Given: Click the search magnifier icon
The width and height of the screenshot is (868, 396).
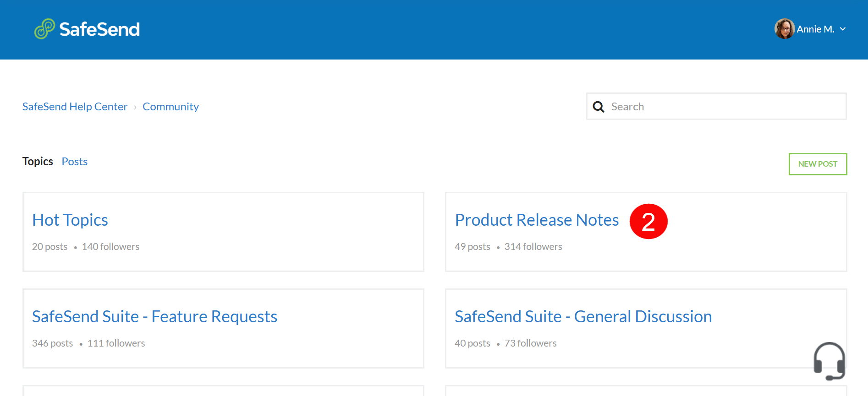Looking at the screenshot, I should (598, 107).
